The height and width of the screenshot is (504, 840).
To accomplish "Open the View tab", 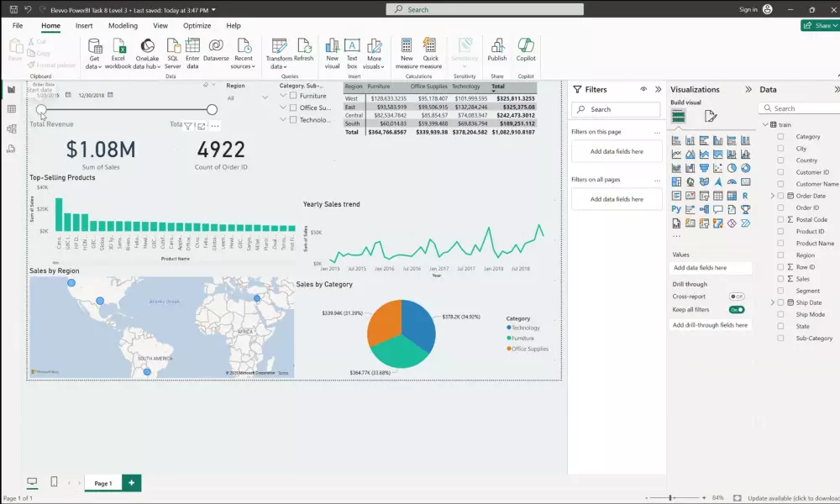I will pyautogui.click(x=160, y=25).
